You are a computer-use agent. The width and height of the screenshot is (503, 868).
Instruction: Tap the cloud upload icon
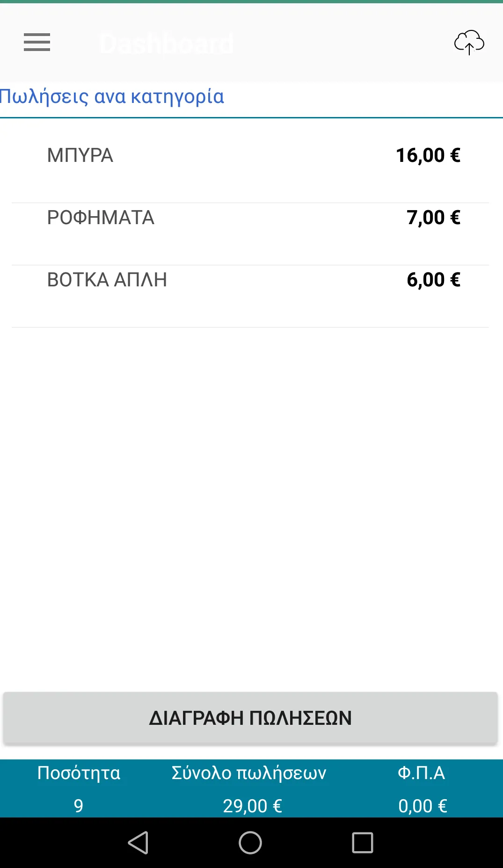[469, 43]
